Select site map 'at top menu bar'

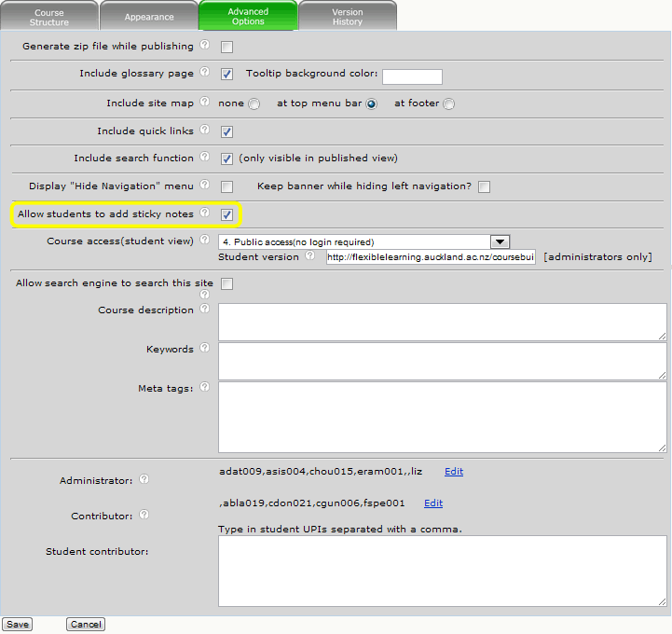pyautogui.click(x=372, y=103)
